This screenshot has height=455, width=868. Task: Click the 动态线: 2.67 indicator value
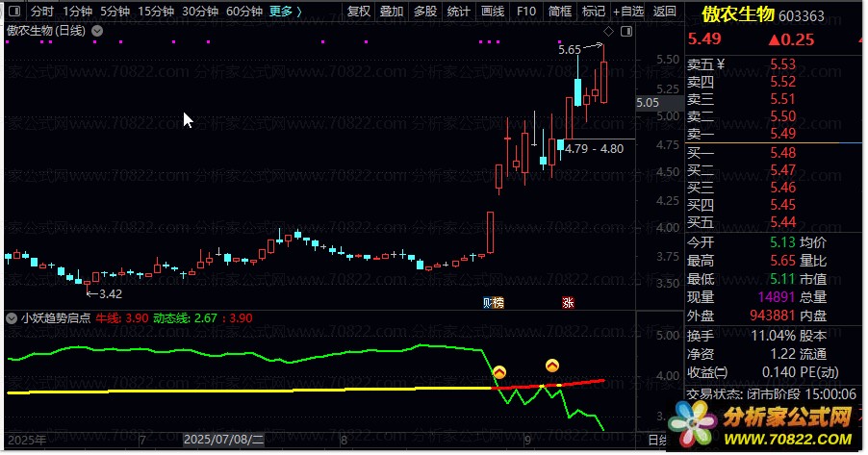point(185,318)
